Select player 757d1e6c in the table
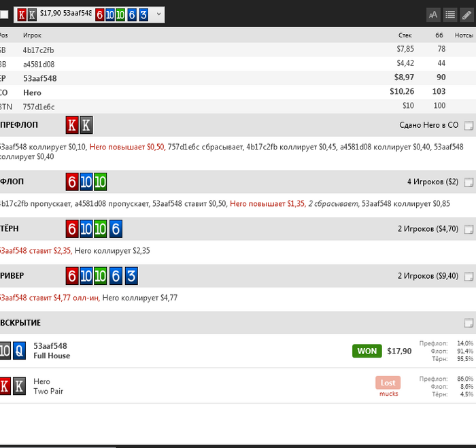The image size is (476, 448). (x=39, y=107)
